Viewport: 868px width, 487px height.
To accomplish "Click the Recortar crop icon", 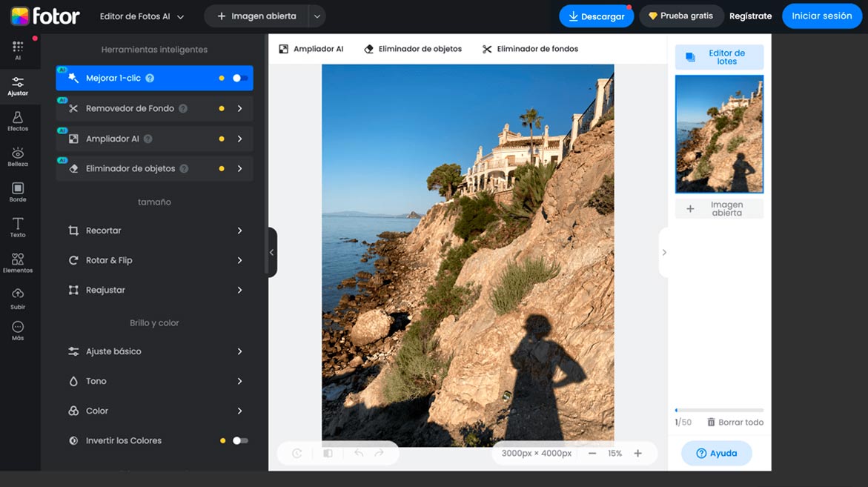I will tap(73, 231).
